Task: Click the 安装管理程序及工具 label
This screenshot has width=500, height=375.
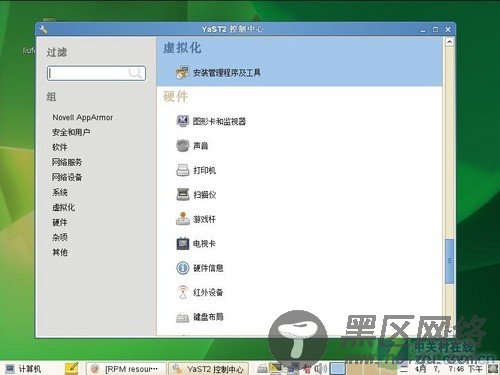Action: tap(227, 73)
